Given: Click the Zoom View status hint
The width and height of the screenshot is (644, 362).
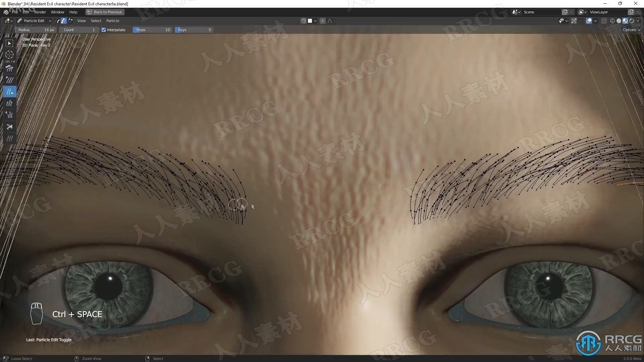Looking at the screenshot, I should coord(92,359).
